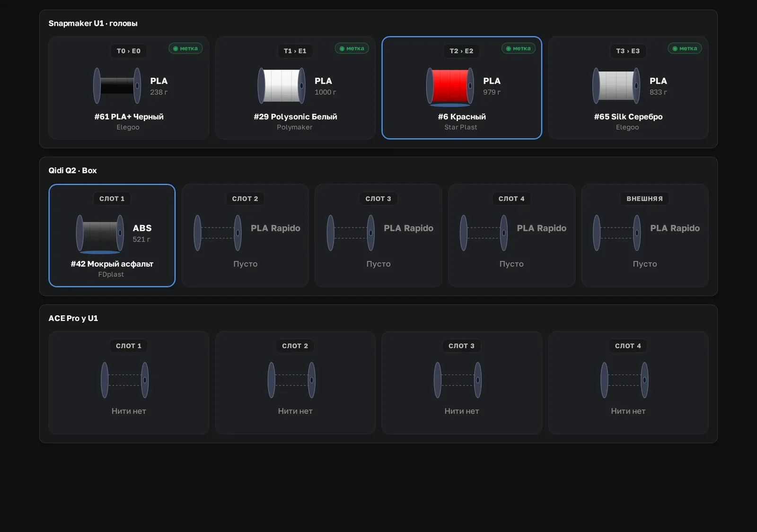Click the silver Silk spool icon
757x532 pixels.
pos(616,86)
